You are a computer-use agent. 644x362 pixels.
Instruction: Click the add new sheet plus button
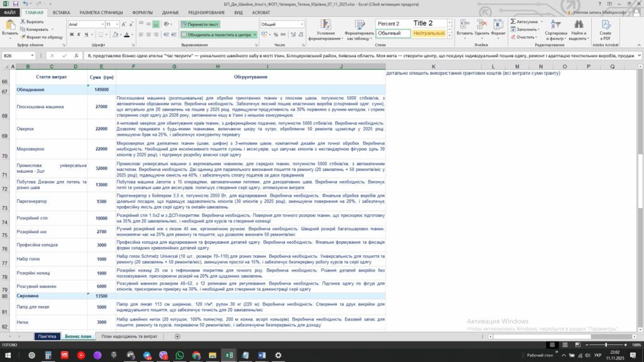point(177,336)
